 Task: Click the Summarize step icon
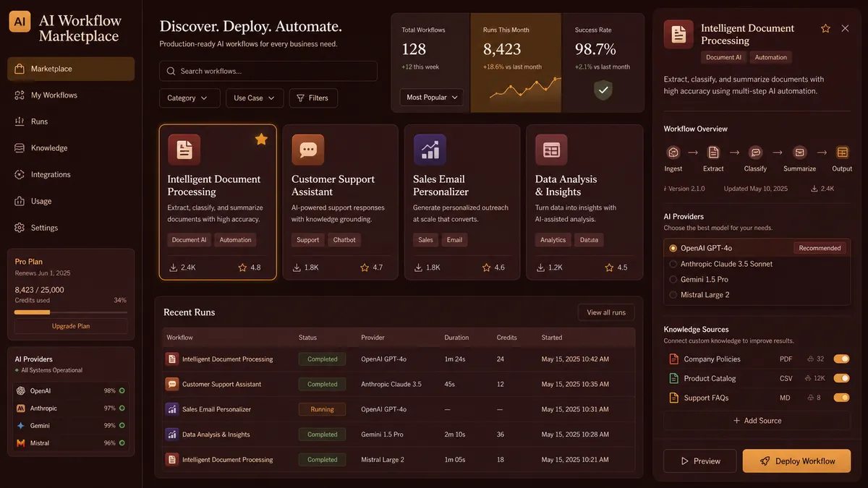click(799, 153)
